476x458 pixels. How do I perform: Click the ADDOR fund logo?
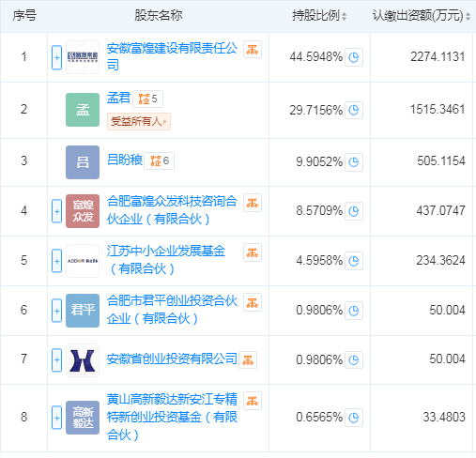point(83,261)
